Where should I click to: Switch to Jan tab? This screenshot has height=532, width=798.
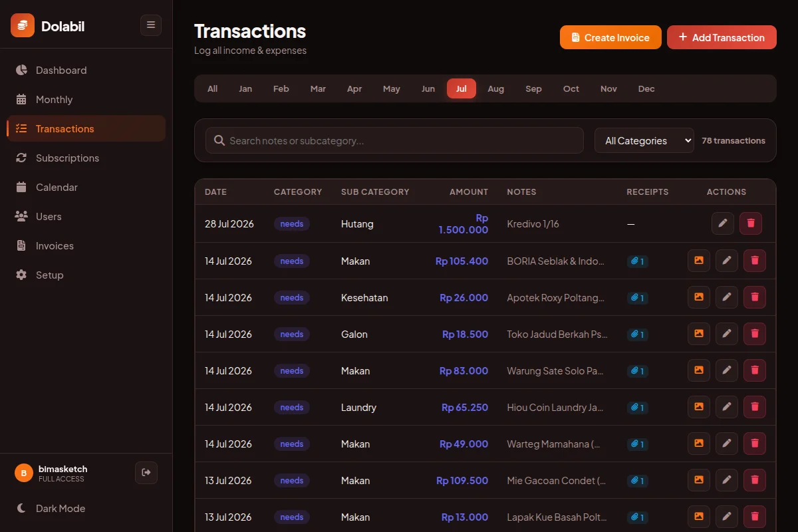[245, 88]
